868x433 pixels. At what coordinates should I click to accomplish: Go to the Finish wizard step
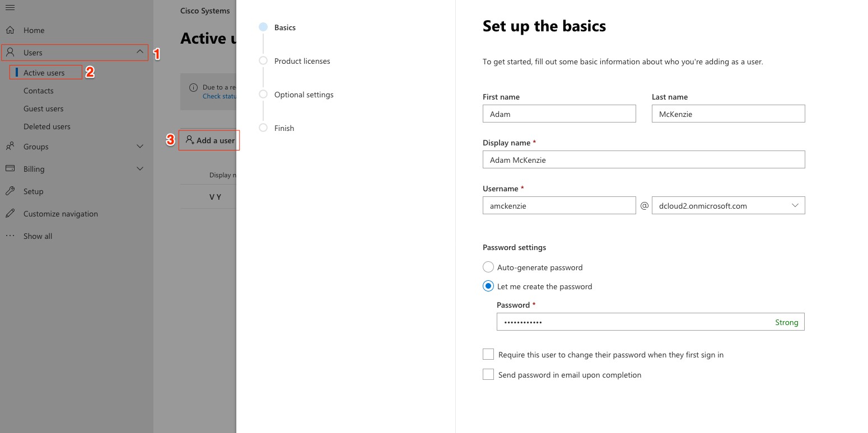tap(284, 128)
